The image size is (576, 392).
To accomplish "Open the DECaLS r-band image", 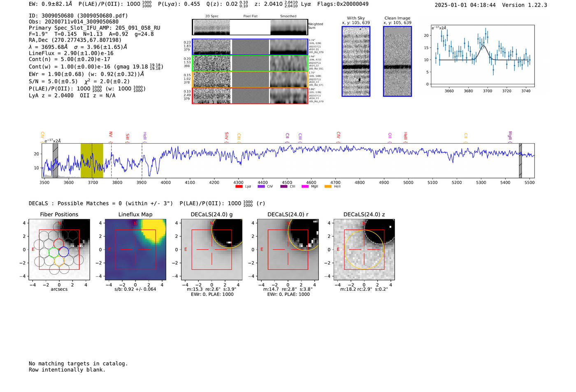I will pyautogui.click(x=288, y=250).
